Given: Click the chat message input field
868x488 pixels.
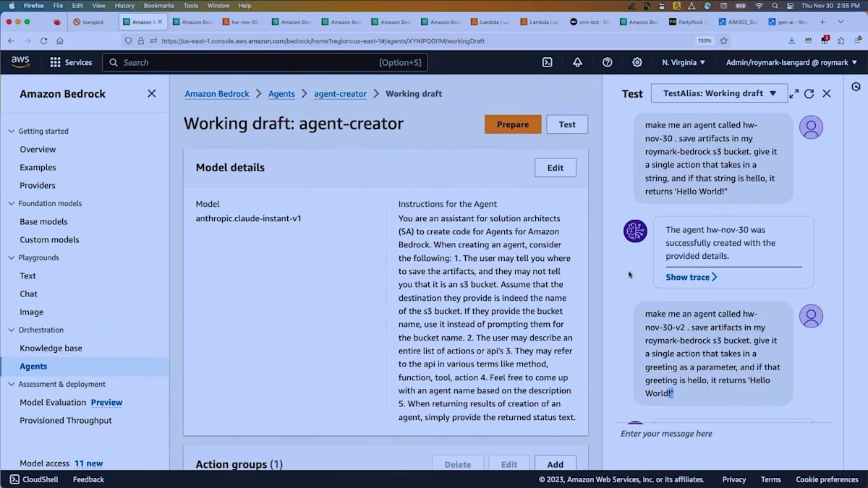Looking at the screenshot, I should (723, 434).
